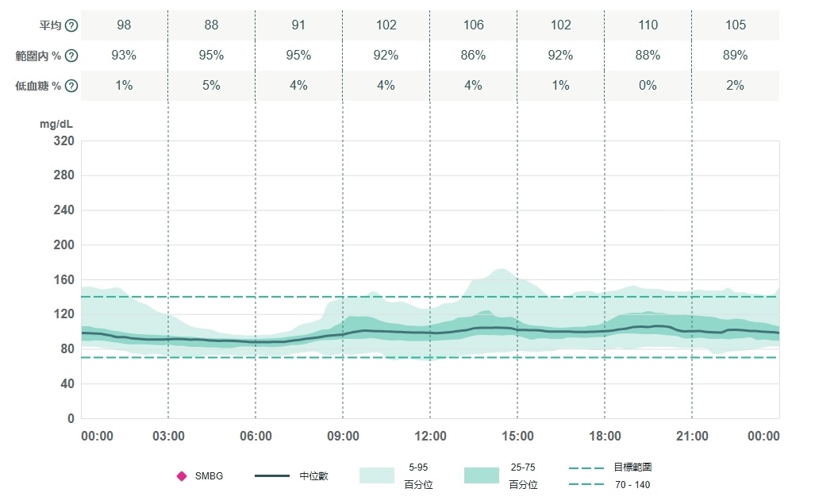Select the 25-75 百分位 darker swatch
Viewport: 838px width, 504px height.
coord(481,475)
